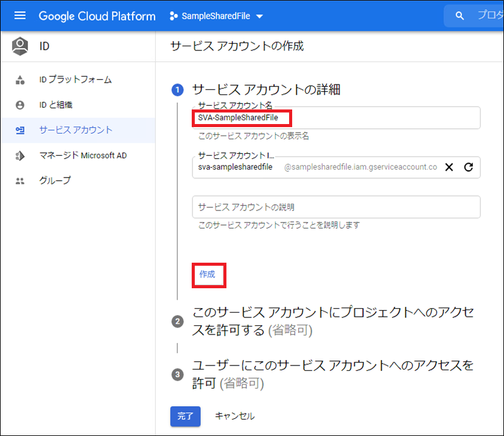The height and width of the screenshot is (436, 504).
Task: Click the キャンセル button
Action: (234, 416)
